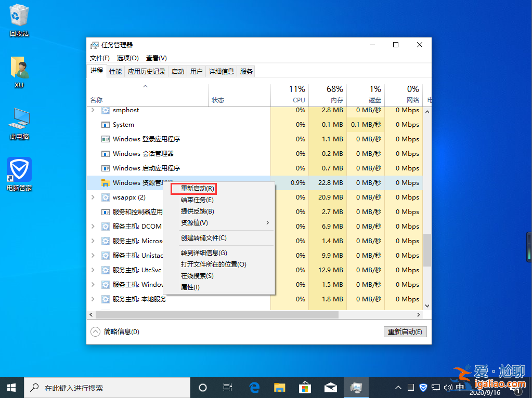The width and height of the screenshot is (532, 398).
Task: Switch input method via the 中 indicator
Action: point(460,387)
